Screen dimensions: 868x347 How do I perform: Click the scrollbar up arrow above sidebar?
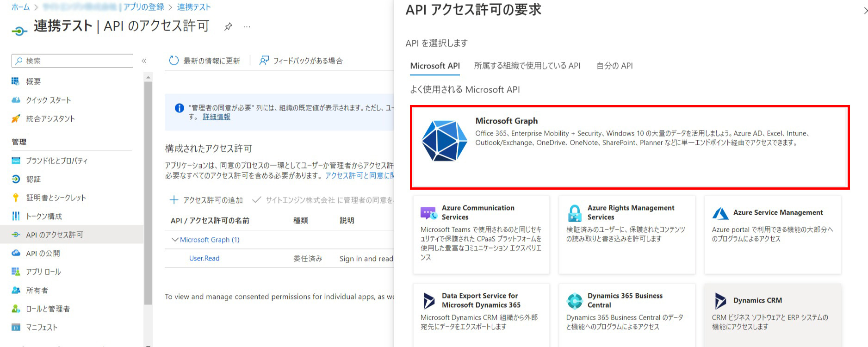(148, 77)
